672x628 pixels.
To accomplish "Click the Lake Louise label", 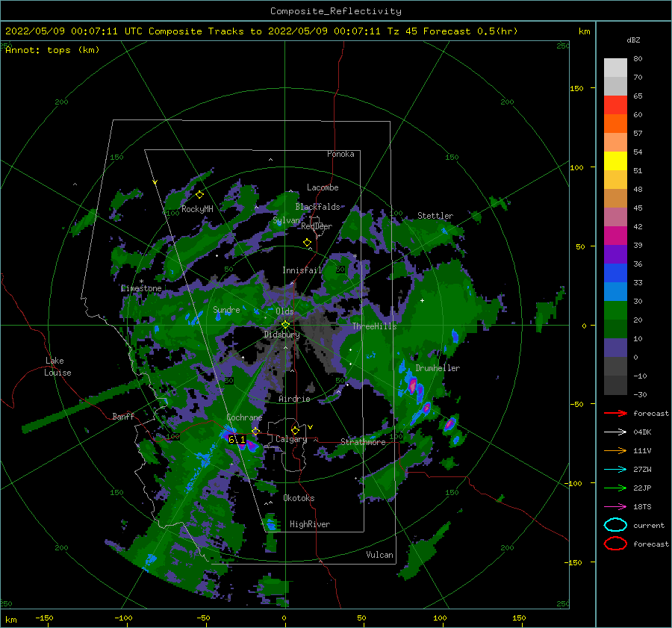I will pyautogui.click(x=57, y=367).
